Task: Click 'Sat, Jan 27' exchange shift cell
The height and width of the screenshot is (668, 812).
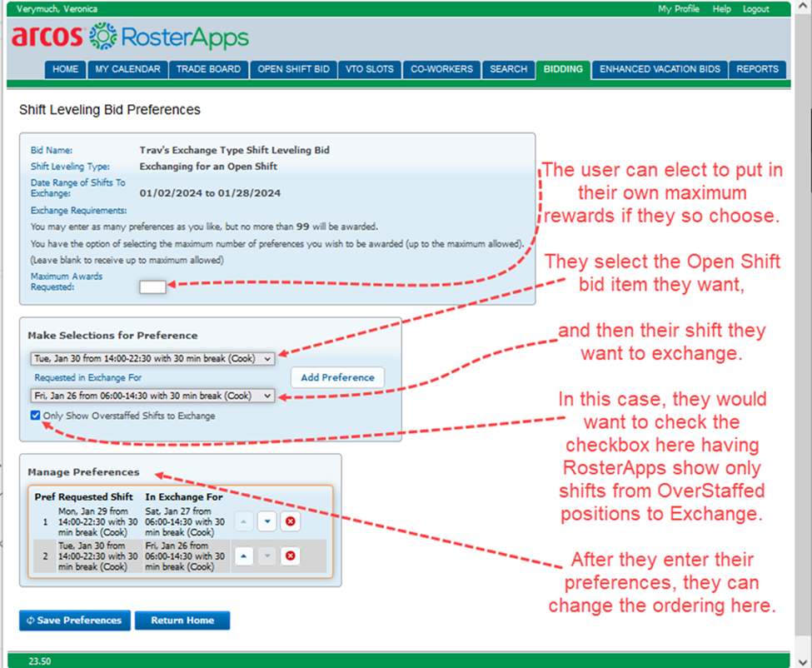Action: 186,521
